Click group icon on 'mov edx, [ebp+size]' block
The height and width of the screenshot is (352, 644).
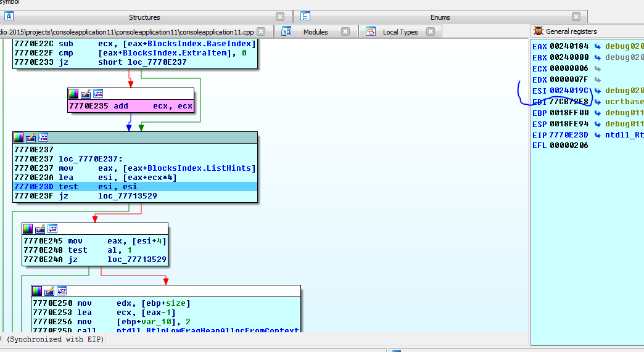point(62,291)
